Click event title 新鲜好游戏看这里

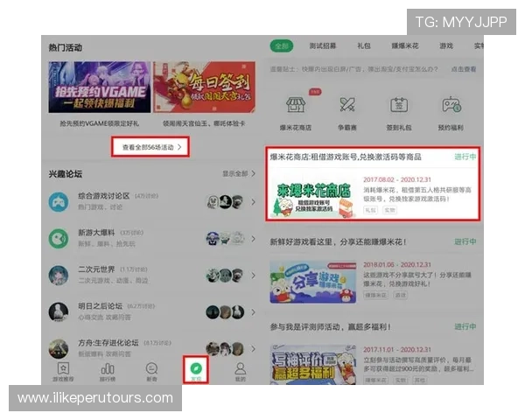(x=338, y=241)
